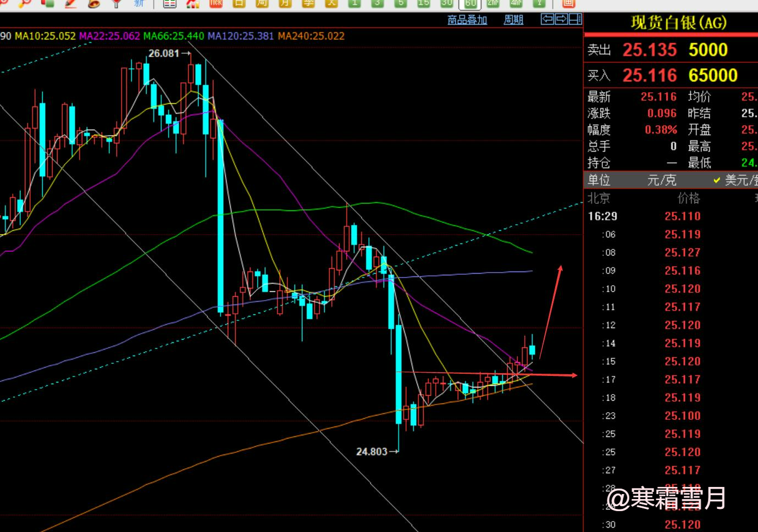Click the sell volume 5000
The height and width of the screenshot is (532, 758).
[x=708, y=50]
